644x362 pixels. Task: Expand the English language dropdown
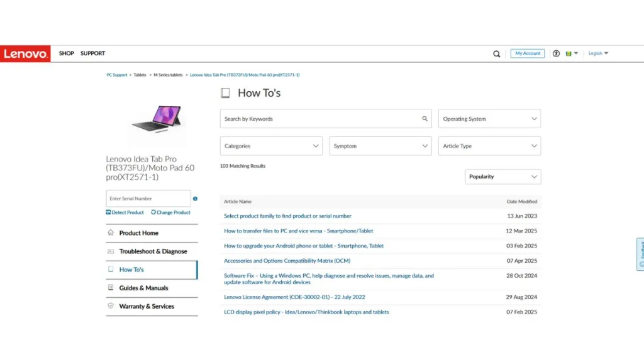coord(598,53)
